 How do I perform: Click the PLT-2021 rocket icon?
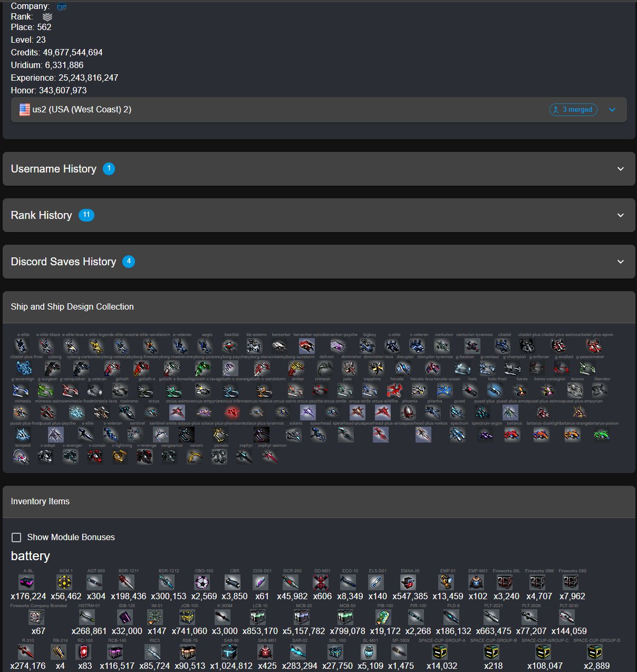tap(492, 617)
